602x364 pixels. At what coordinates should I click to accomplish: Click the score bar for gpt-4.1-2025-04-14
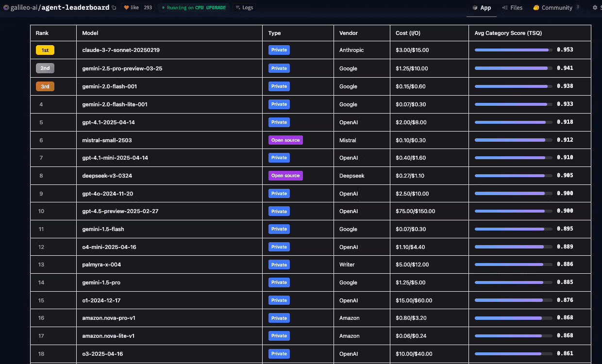[x=513, y=122]
